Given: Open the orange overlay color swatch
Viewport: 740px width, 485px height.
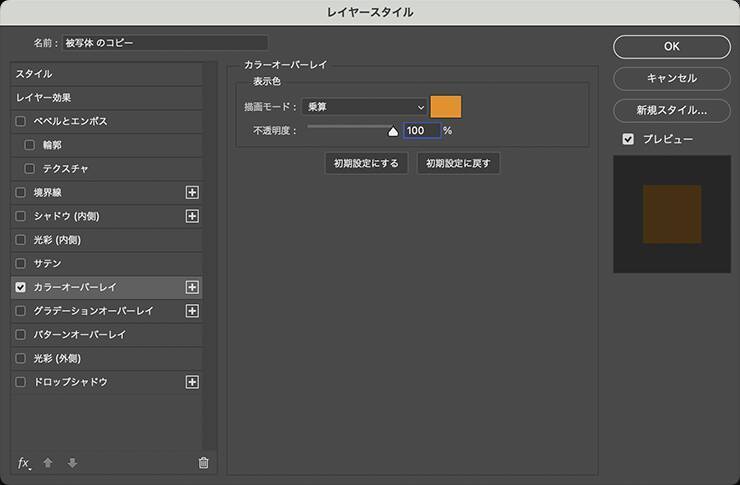Looking at the screenshot, I should coord(446,107).
